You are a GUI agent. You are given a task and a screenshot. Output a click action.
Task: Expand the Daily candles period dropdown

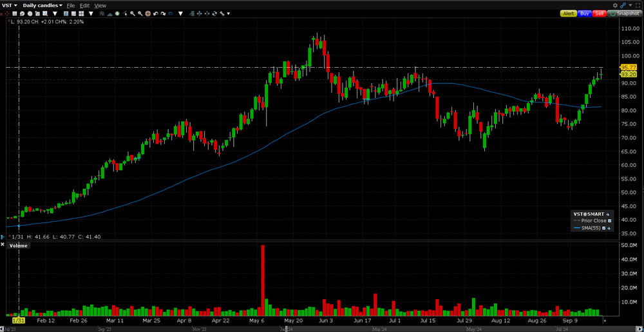42,5
